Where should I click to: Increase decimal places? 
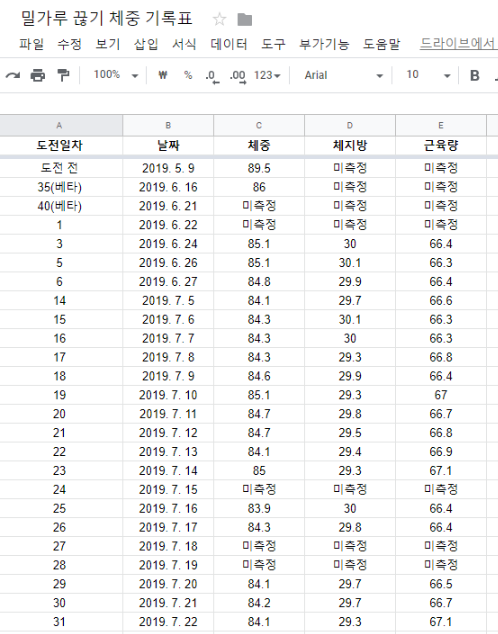coord(238,76)
